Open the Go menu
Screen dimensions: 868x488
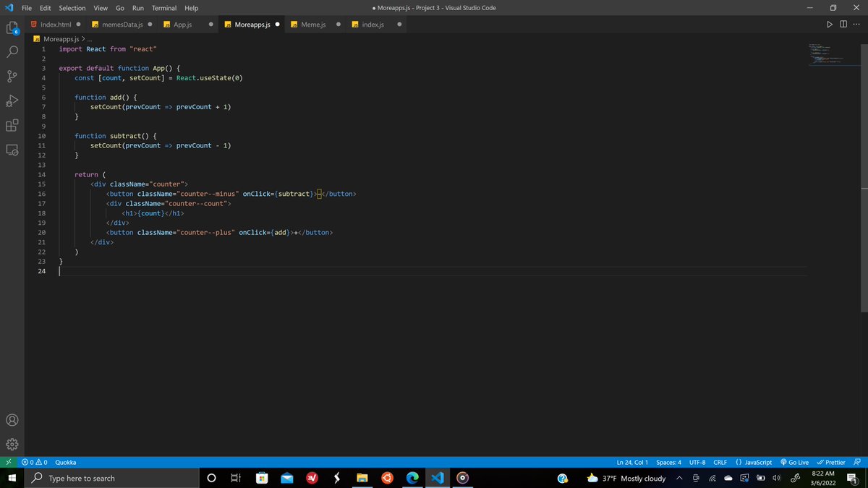click(x=120, y=7)
